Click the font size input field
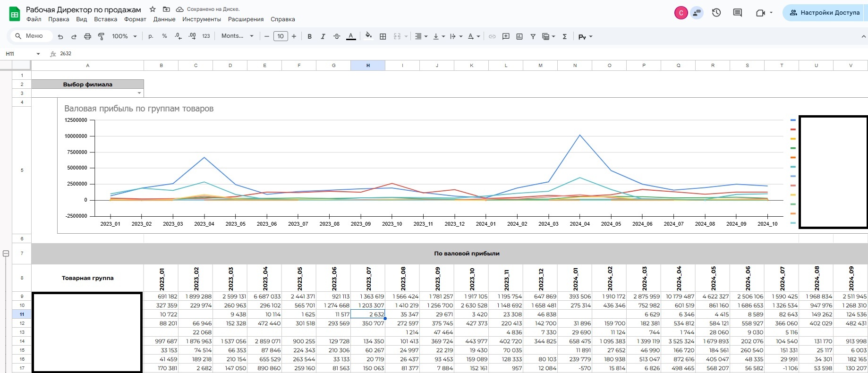868x373 pixels. point(281,36)
